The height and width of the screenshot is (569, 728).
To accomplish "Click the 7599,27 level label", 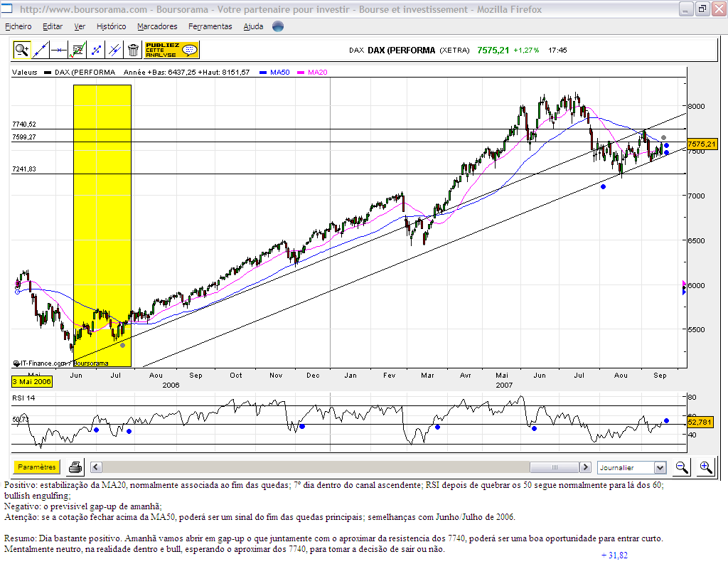I will tap(24, 137).
